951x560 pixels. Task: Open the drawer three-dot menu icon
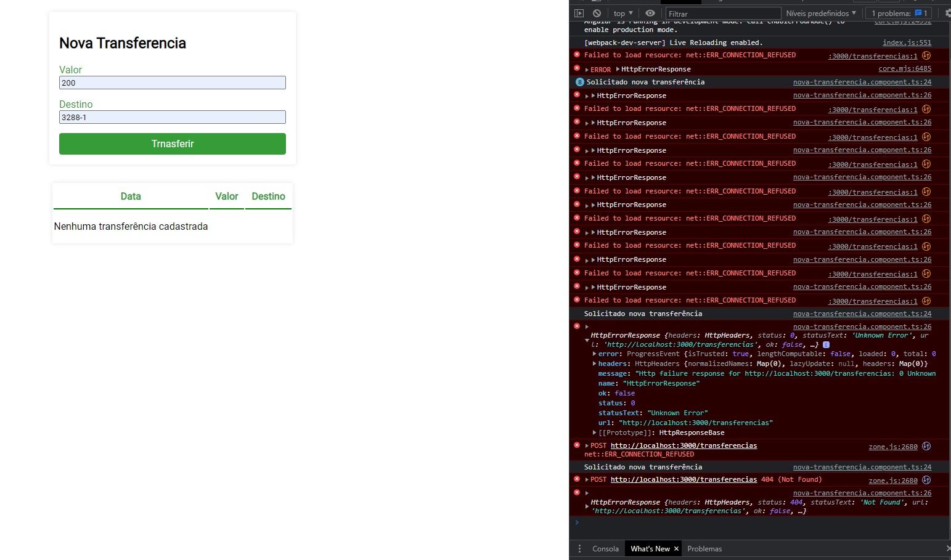579,548
